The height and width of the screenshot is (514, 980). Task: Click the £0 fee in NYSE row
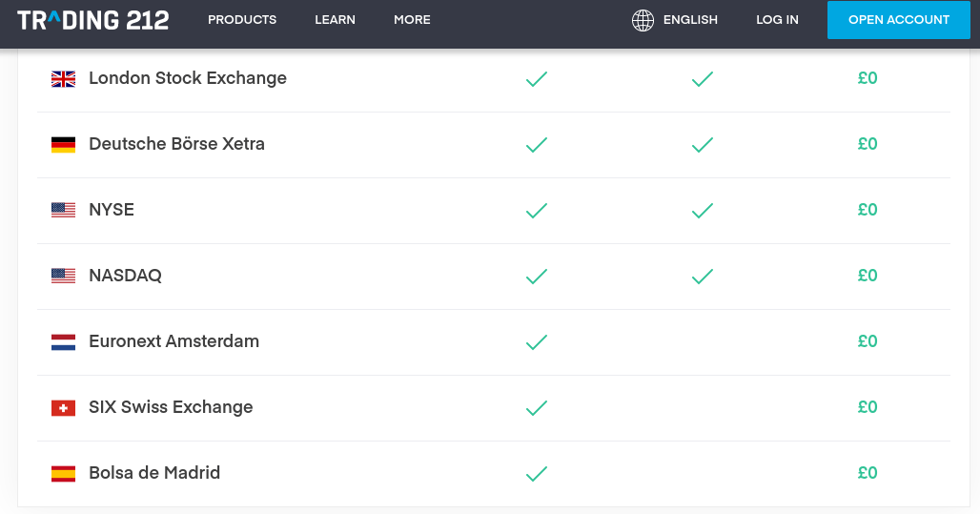[x=868, y=210]
